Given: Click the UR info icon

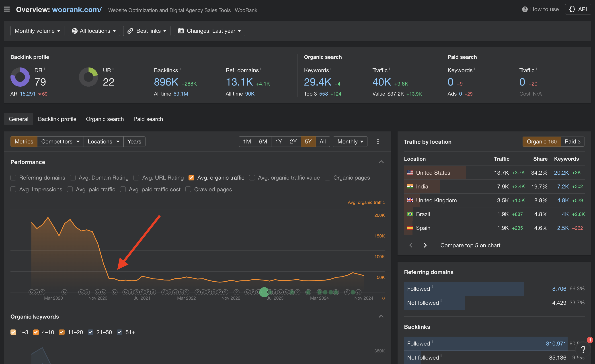Looking at the screenshot, I should 113,68.
